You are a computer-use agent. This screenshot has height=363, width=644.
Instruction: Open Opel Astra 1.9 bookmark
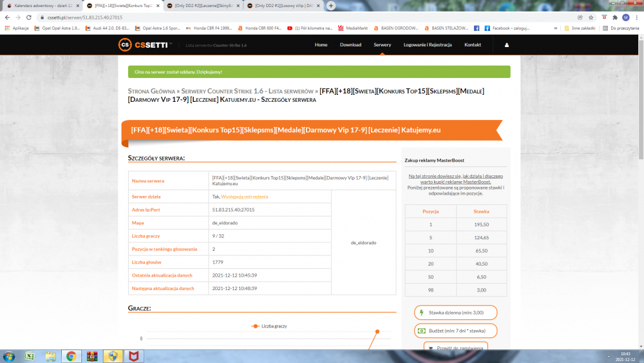(57, 28)
